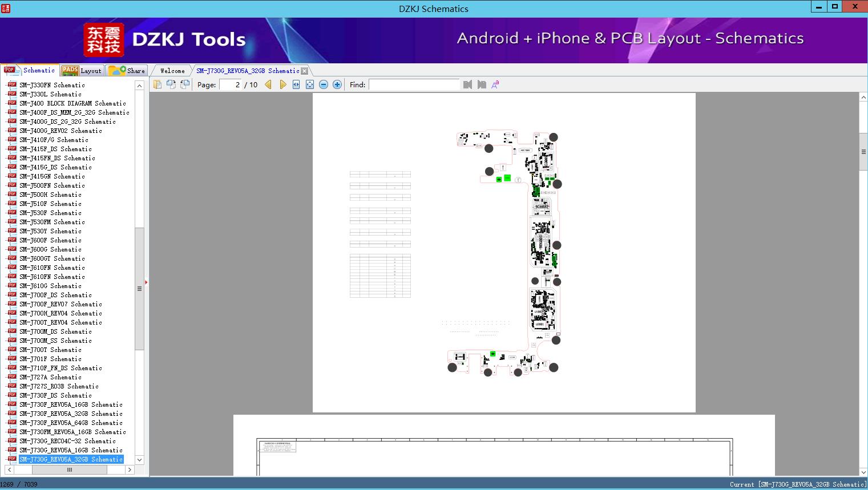868x490 pixels.
Task: Open SM-J330L Schematic from the list
Action: [x=50, y=94]
